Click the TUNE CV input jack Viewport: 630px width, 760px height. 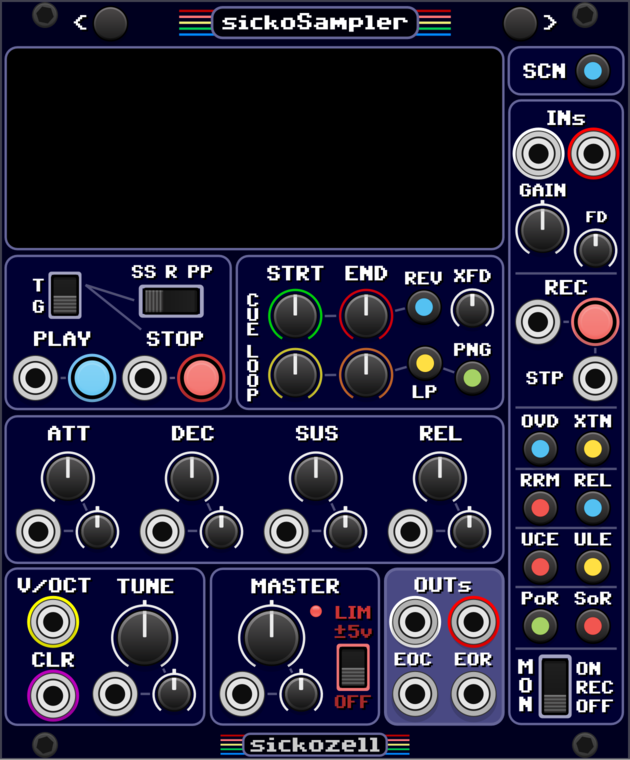click(115, 694)
